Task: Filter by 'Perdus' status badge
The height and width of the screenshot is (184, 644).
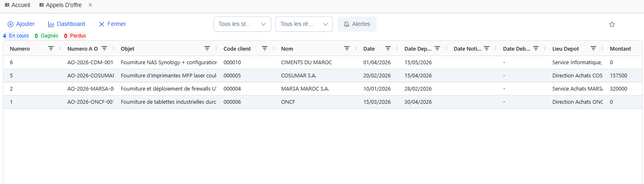Action: 75,36
